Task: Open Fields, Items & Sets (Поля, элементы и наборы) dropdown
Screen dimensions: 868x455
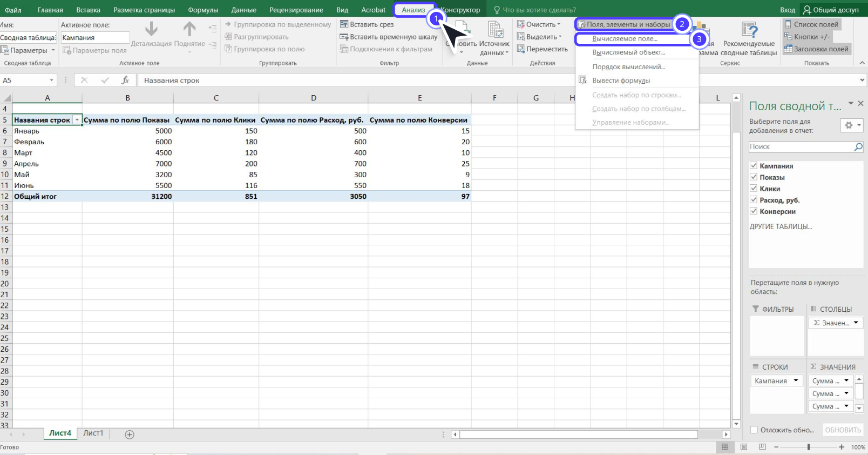Action: click(x=625, y=24)
